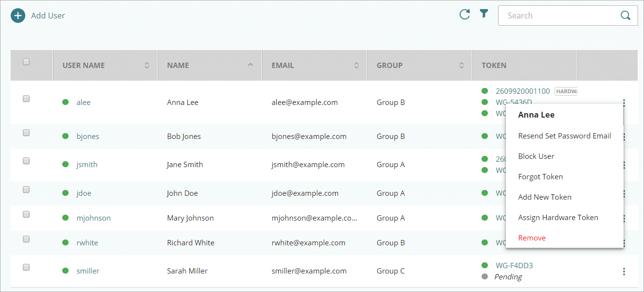This screenshot has height=292, width=644.
Task: Sort by Name column arrow
Action: pos(250,65)
